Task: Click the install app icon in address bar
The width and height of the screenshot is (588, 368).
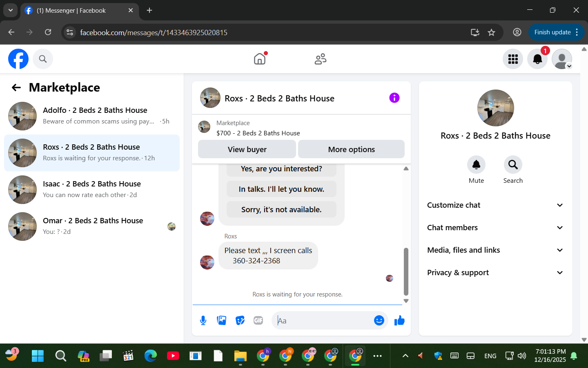Action: click(475, 32)
